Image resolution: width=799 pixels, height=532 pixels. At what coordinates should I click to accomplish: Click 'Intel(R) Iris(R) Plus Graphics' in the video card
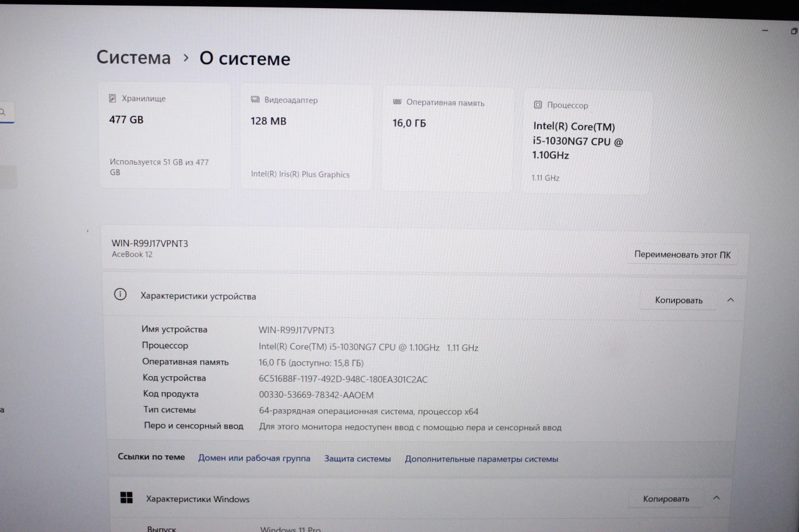click(300, 175)
